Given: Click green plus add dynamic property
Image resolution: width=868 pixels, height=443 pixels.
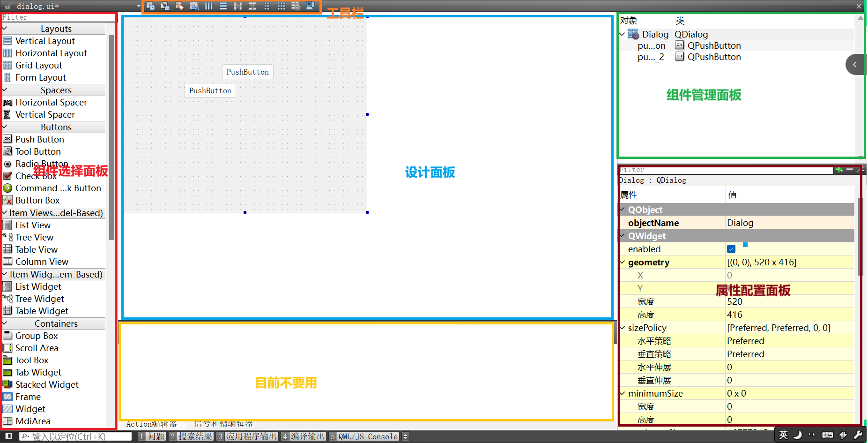Looking at the screenshot, I should click(839, 170).
